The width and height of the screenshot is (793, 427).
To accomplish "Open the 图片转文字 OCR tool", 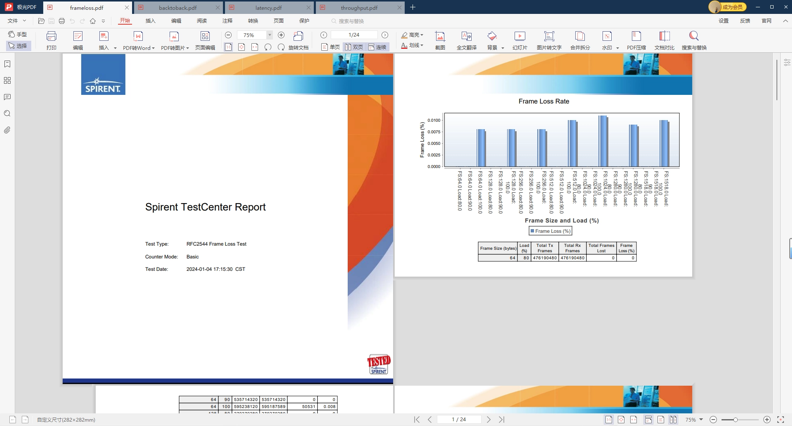I will [549, 40].
